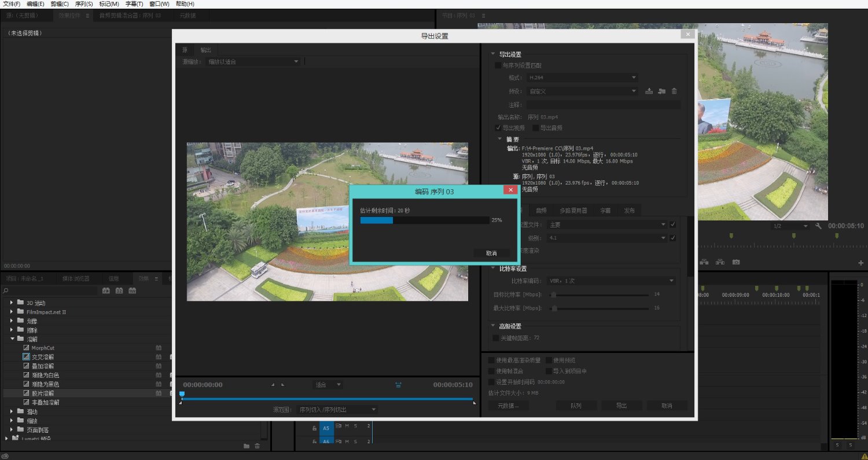The width and height of the screenshot is (868, 460).
Task: Click the YUV effects filter icon
Action: click(x=133, y=290)
